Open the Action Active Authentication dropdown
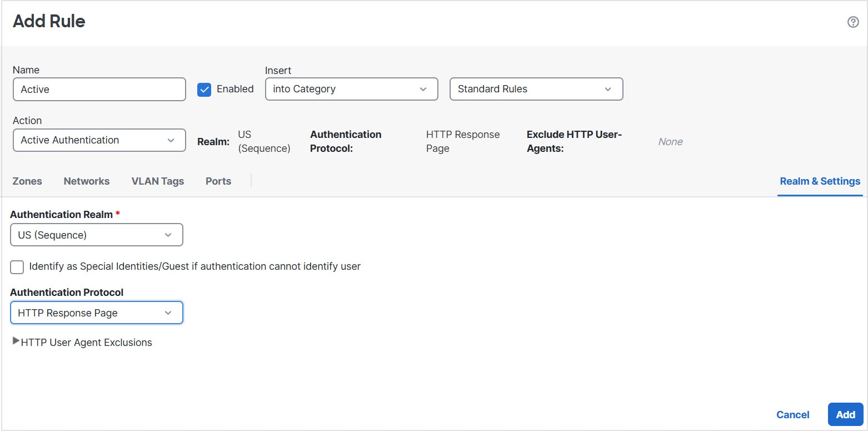The height and width of the screenshot is (431, 868). coord(99,140)
